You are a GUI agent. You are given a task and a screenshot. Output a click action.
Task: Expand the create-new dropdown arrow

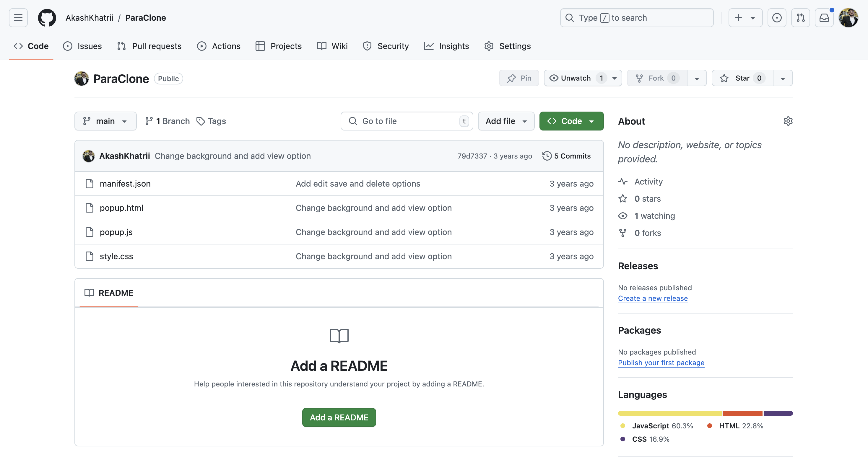click(x=753, y=18)
